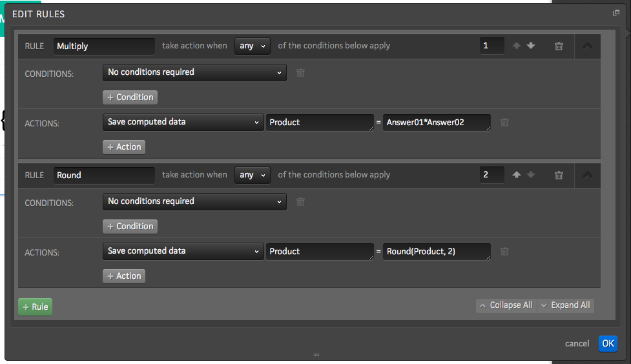Viewport: 631px width, 364px height.
Task: Collapse the Multiply rule panel
Action: click(x=587, y=46)
